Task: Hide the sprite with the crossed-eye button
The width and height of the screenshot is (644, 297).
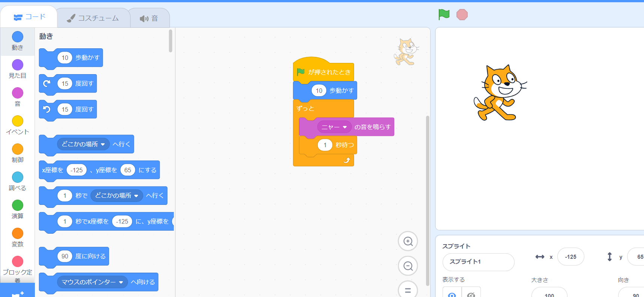Action: (471, 295)
